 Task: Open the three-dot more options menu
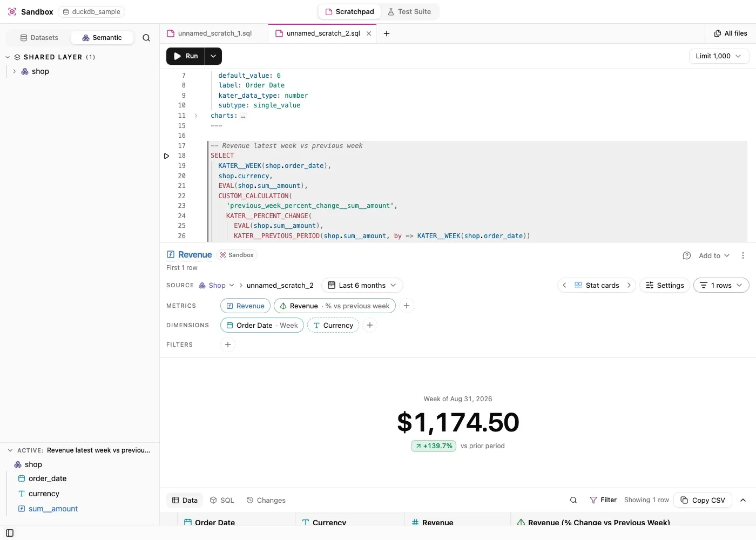[743, 255]
